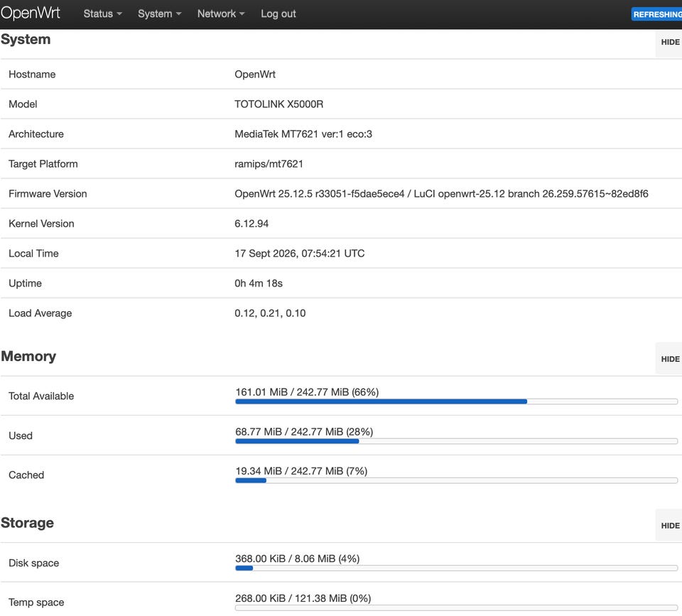Viewport: 682px width, 616px height.
Task: Click the kernel version value 6.12.94
Action: (x=251, y=224)
